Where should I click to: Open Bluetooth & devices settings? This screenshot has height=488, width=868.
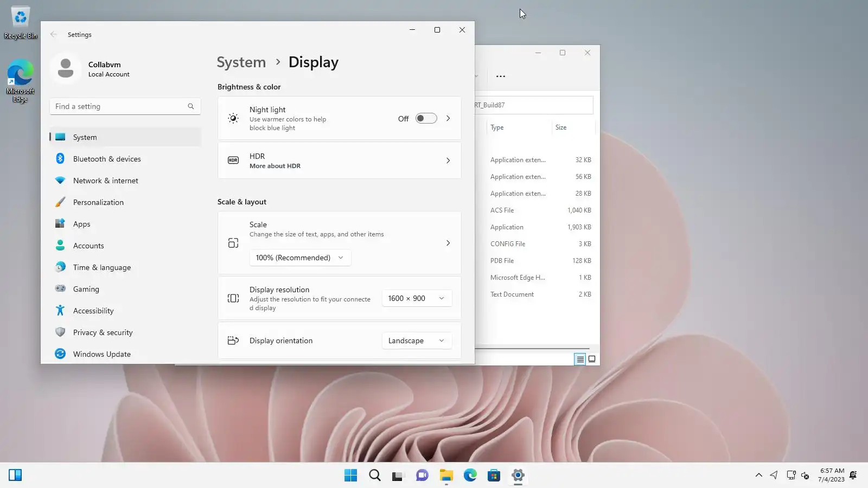click(x=125, y=159)
